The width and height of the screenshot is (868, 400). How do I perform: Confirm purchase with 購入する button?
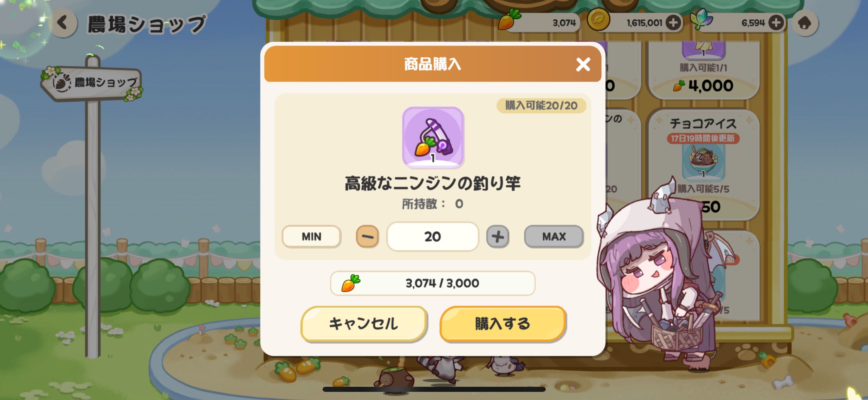(503, 324)
